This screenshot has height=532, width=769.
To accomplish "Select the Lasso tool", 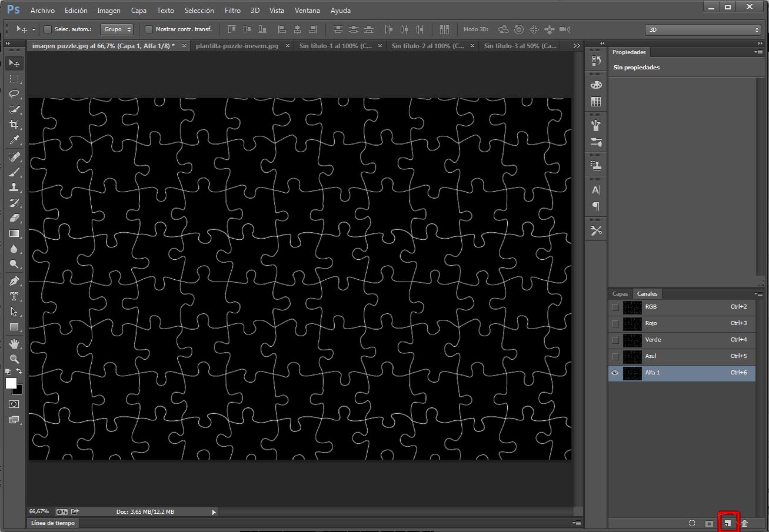I will (14, 94).
